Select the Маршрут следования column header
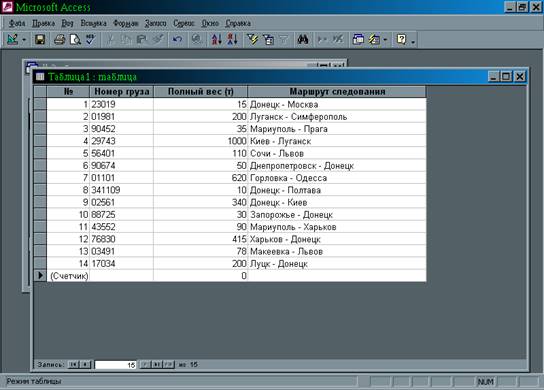 pyautogui.click(x=337, y=92)
